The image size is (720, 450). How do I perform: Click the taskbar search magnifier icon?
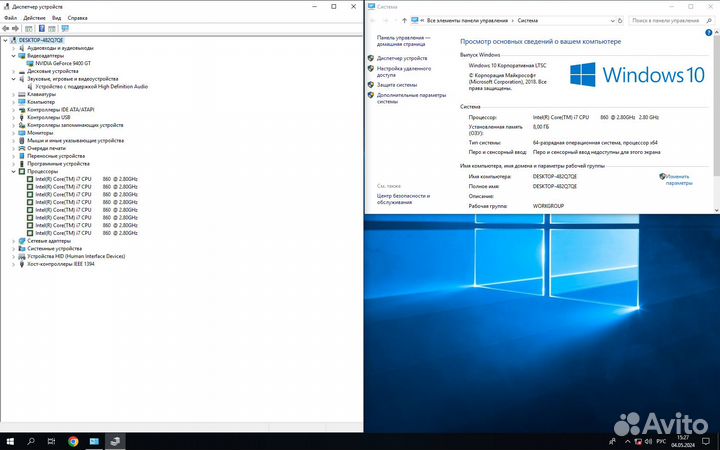(x=31, y=440)
